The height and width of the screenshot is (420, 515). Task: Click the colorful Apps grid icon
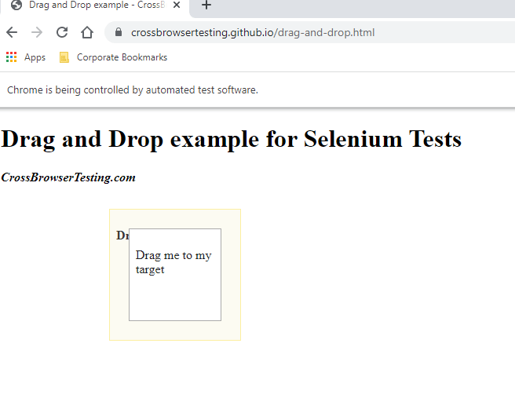[11, 57]
